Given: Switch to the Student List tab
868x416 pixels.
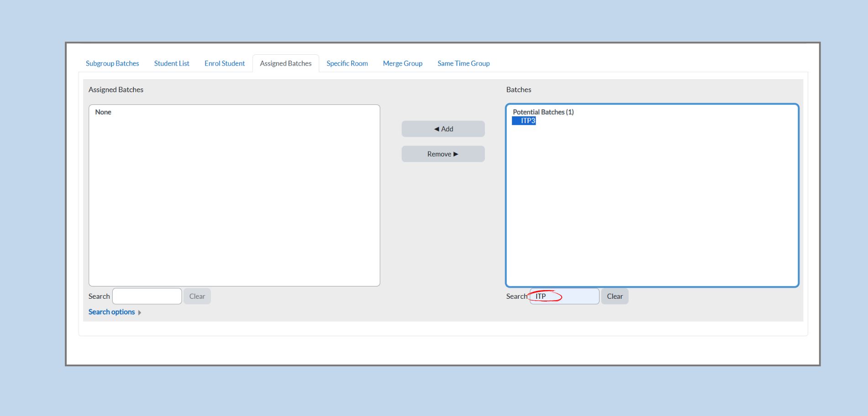Looking at the screenshot, I should (172, 63).
